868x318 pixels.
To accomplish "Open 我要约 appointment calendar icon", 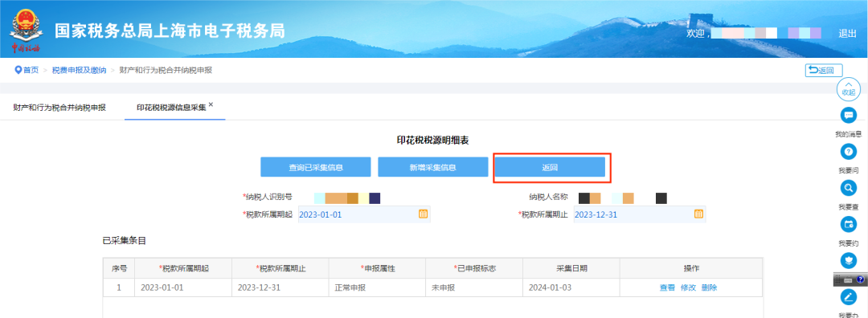I will pos(848,224).
